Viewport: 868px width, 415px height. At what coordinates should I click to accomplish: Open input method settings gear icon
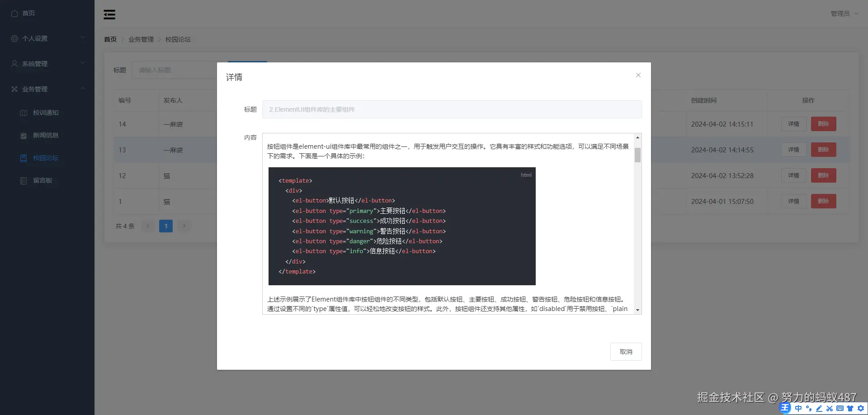pos(861,408)
